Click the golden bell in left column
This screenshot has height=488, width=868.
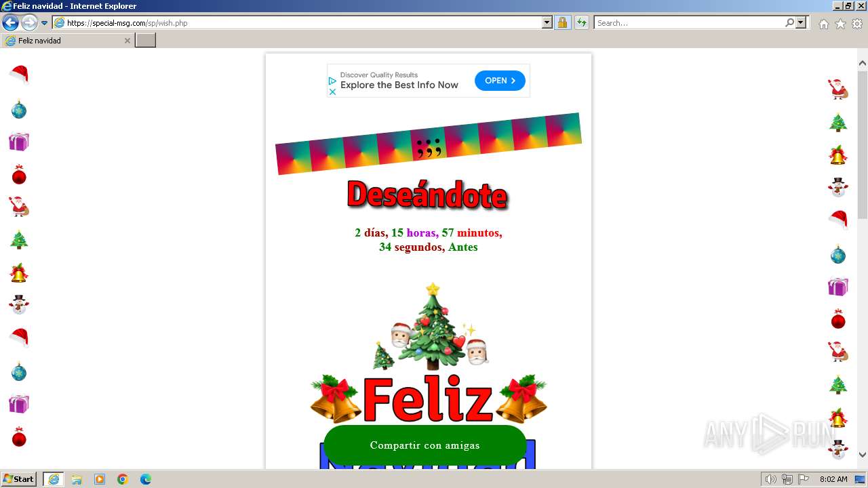coord(19,272)
